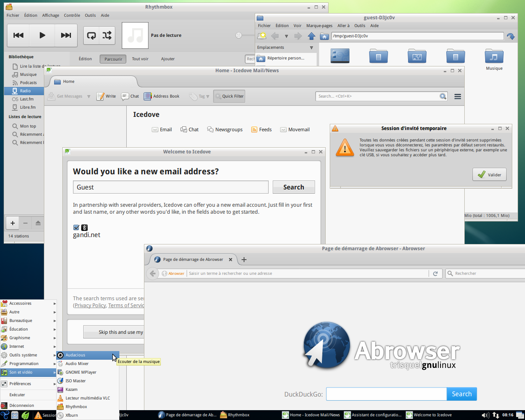Start playback in Rhythmbox
The width and height of the screenshot is (525, 420).
[42, 35]
